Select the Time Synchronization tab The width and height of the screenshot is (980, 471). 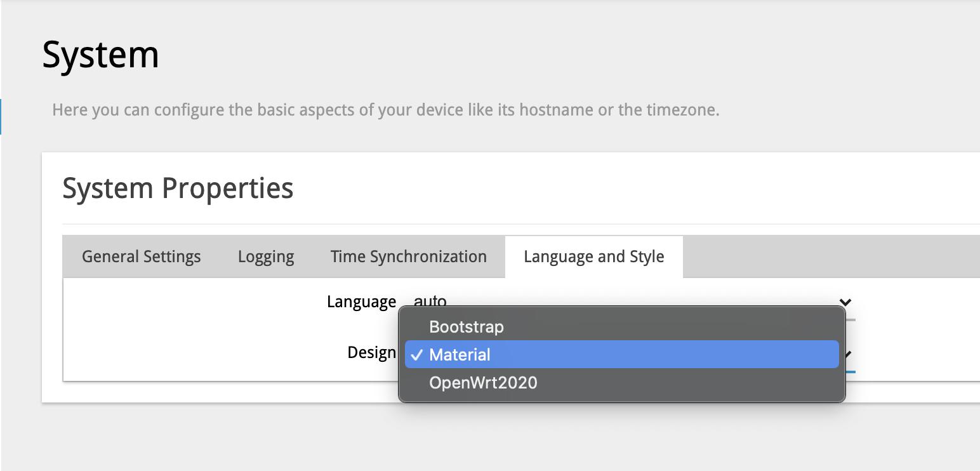tap(408, 256)
